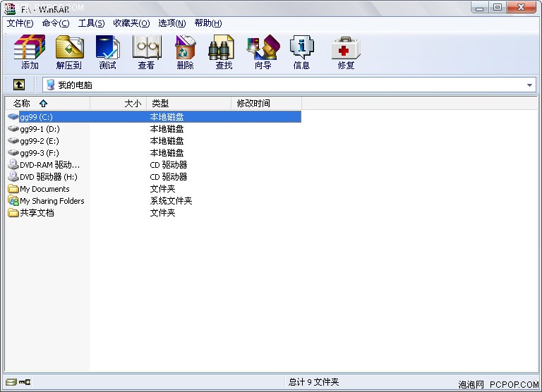Viewport: 542px width, 392px height.
Task: Click the drive icon in the status bar
Action: tap(11, 382)
